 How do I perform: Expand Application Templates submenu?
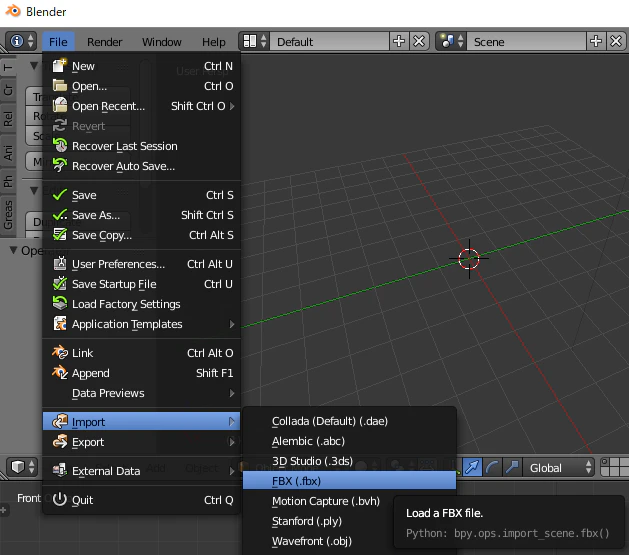coord(142,324)
